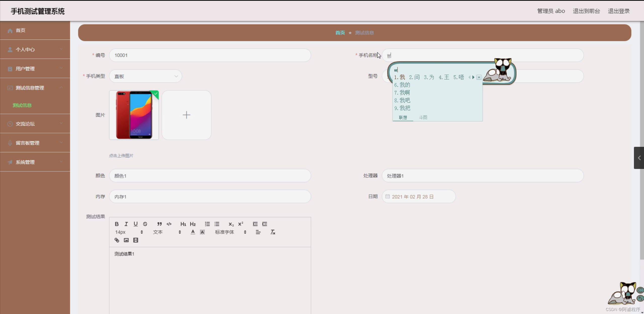
Task: Apply Heading 1 formatting
Action: pos(183,224)
